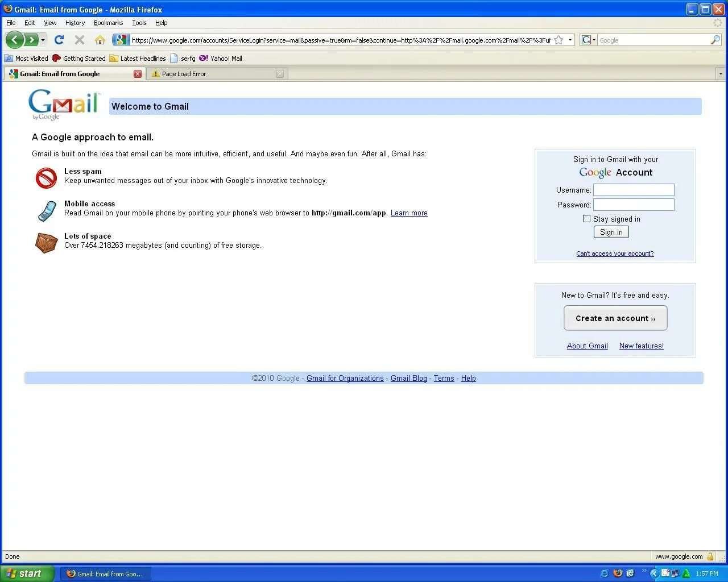
Task: Click the address bar URL field
Action: pos(341,40)
